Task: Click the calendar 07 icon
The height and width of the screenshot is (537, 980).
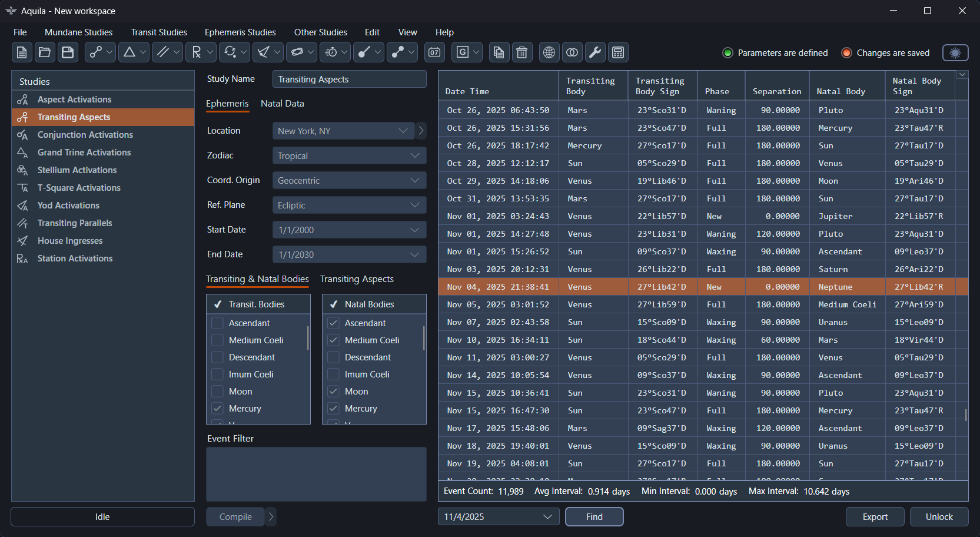Action: tap(434, 52)
